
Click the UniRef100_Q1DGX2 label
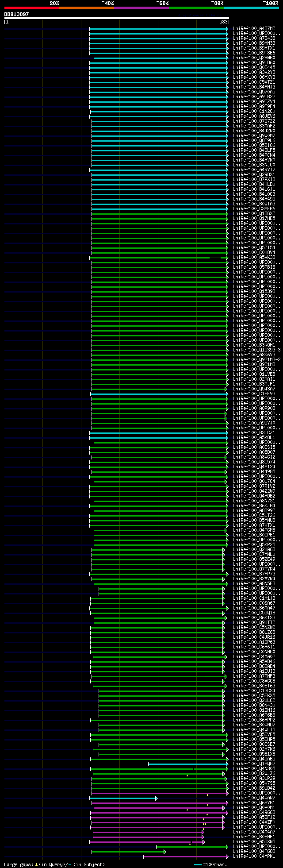click(254, 214)
